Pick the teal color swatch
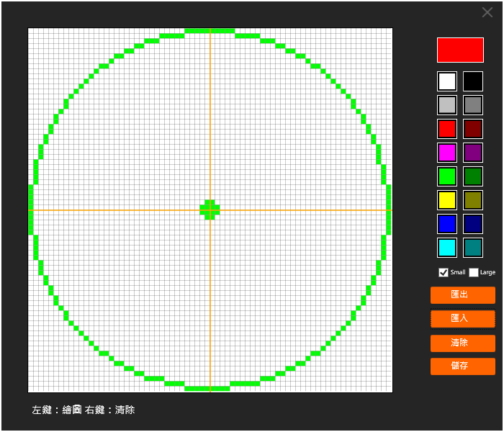This screenshot has width=504, height=432. click(x=473, y=248)
